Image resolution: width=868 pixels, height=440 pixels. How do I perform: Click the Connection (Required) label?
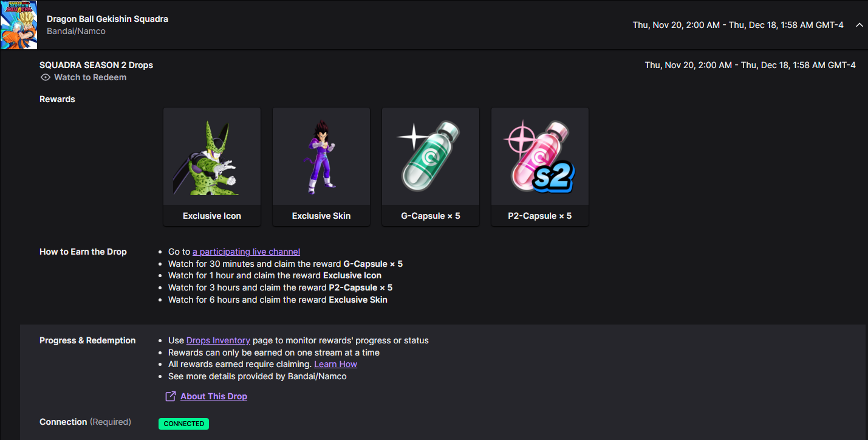click(85, 422)
